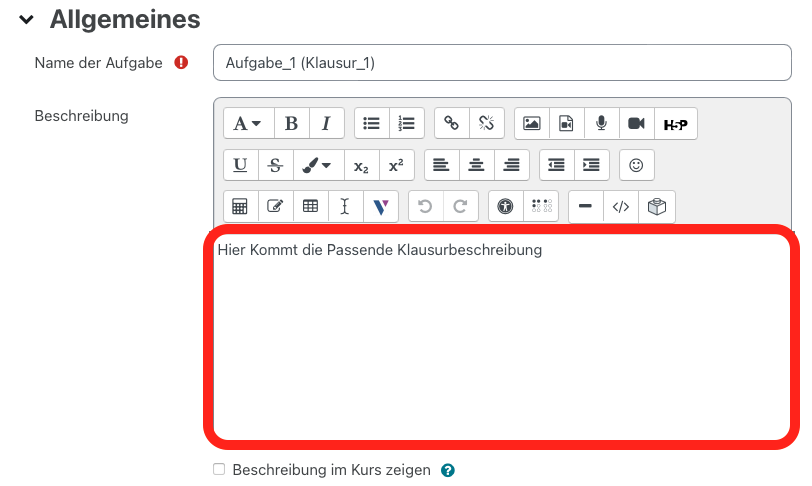The image size is (812, 486).
Task: Toggle underline formatting
Action: (240, 165)
